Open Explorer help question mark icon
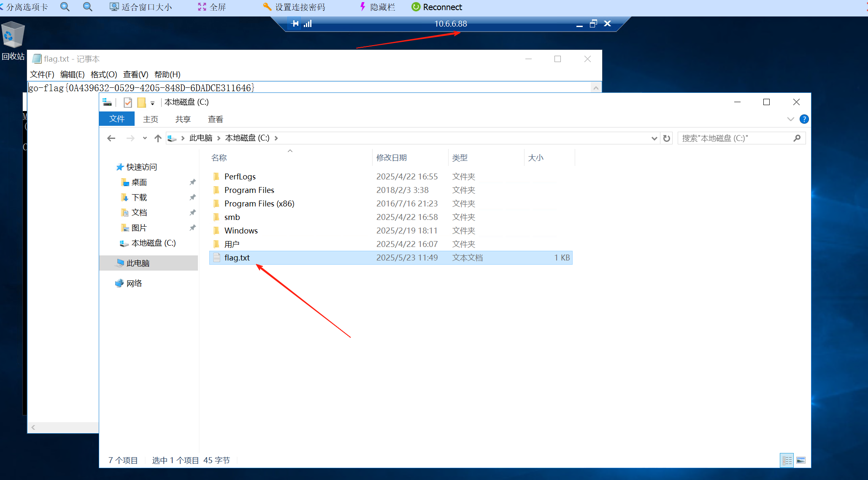The width and height of the screenshot is (868, 480). [804, 119]
